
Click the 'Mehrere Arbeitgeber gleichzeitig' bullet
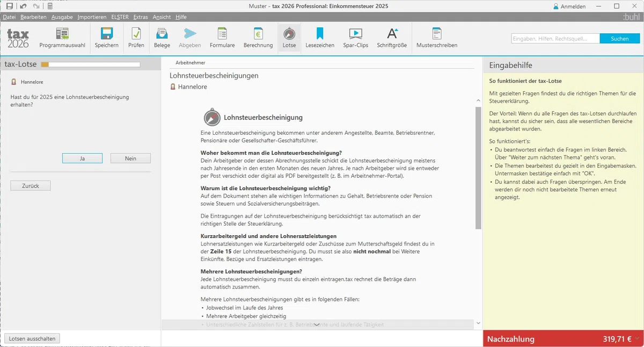pyautogui.click(x=246, y=316)
